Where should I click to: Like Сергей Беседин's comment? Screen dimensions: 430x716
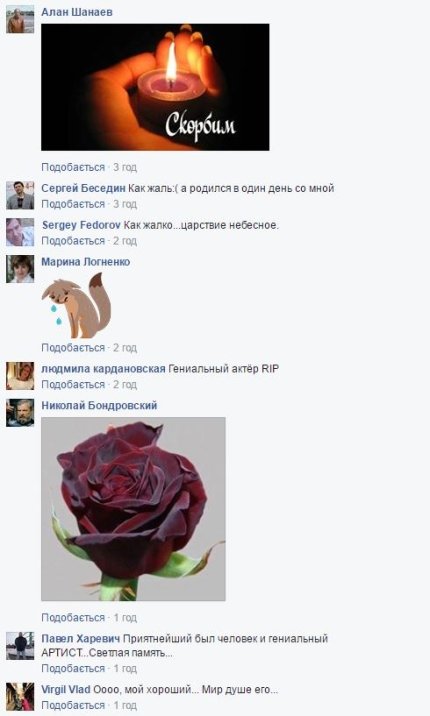(73, 204)
